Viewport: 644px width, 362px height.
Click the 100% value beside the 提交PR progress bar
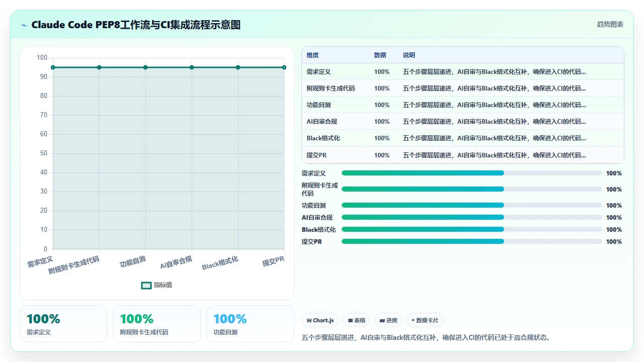coord(614,242)
